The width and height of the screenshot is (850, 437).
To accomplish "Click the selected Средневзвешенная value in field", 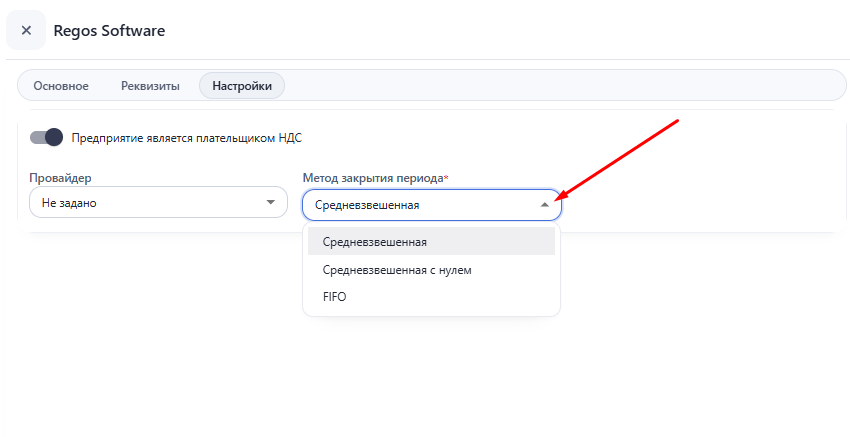I will [x=367, y=205].
